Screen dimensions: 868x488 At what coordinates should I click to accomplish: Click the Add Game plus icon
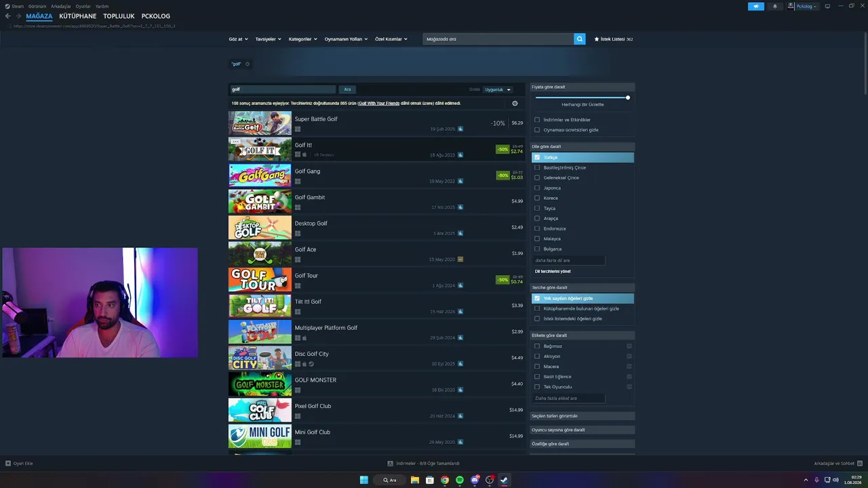[8, 464]
